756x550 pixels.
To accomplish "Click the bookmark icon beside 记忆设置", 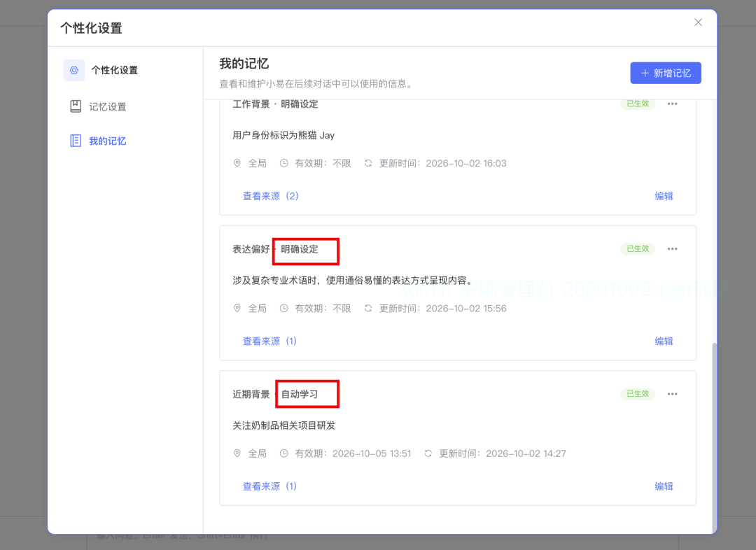I will [x=76, y=106].
